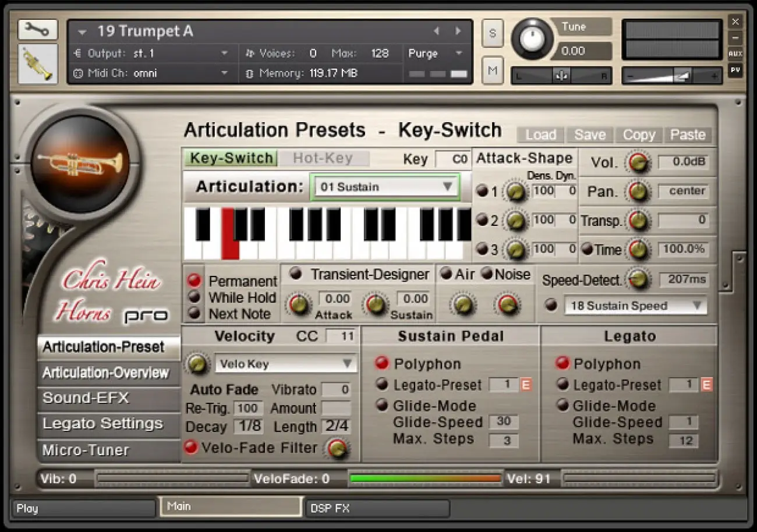Screen dimensions: 757x532
Task: Switch to the Play tab
Action: click(84, 508)
